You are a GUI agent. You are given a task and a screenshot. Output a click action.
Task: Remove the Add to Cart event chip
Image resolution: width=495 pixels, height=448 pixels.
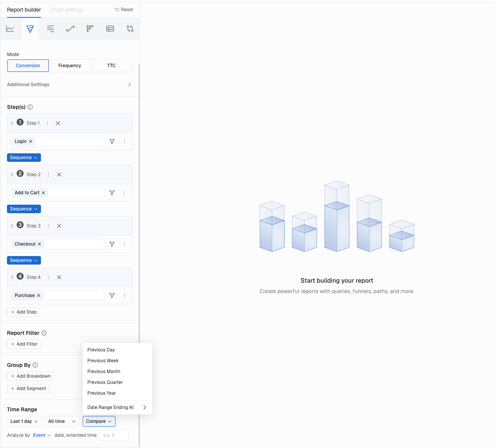43,193
